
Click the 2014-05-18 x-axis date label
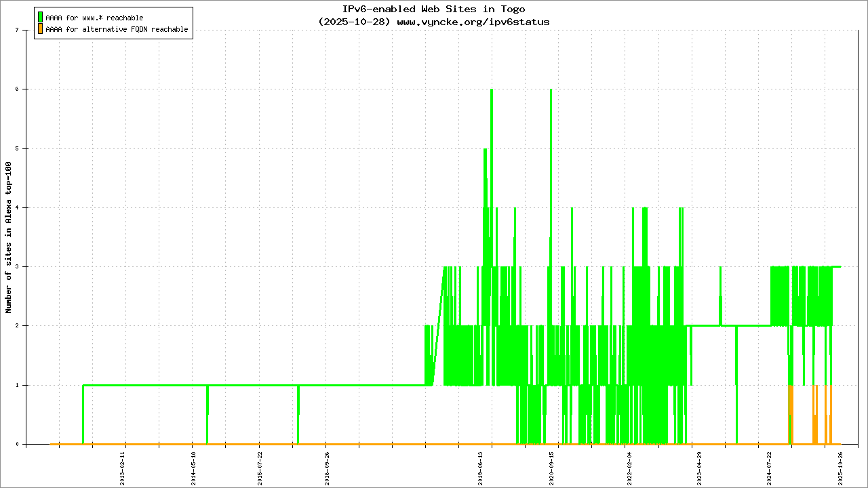[193, 468]
